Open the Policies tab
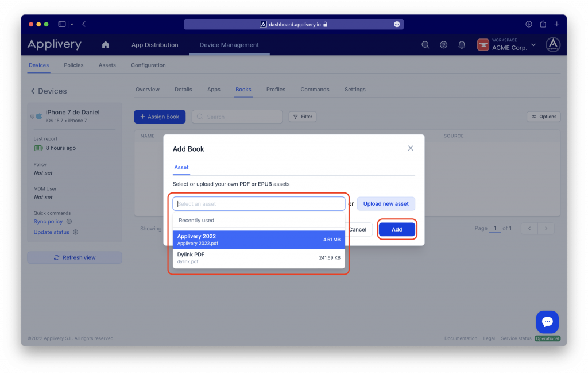 tap(73, 65)
